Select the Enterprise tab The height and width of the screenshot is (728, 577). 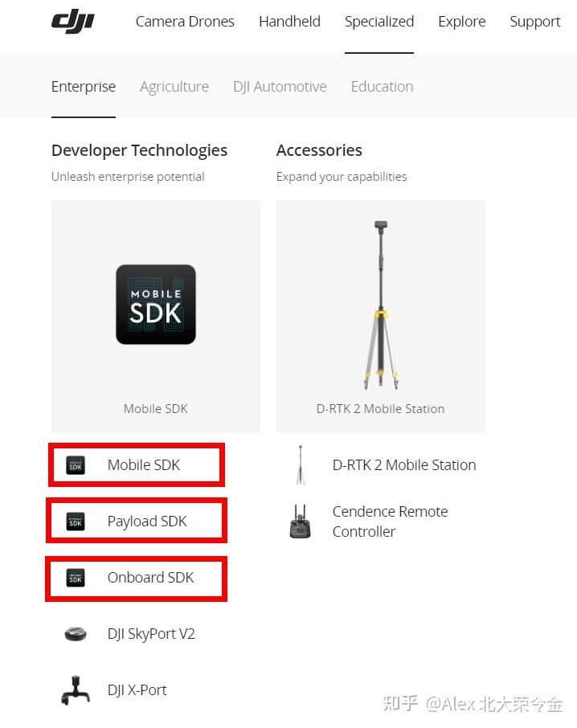tap(84, 87)
